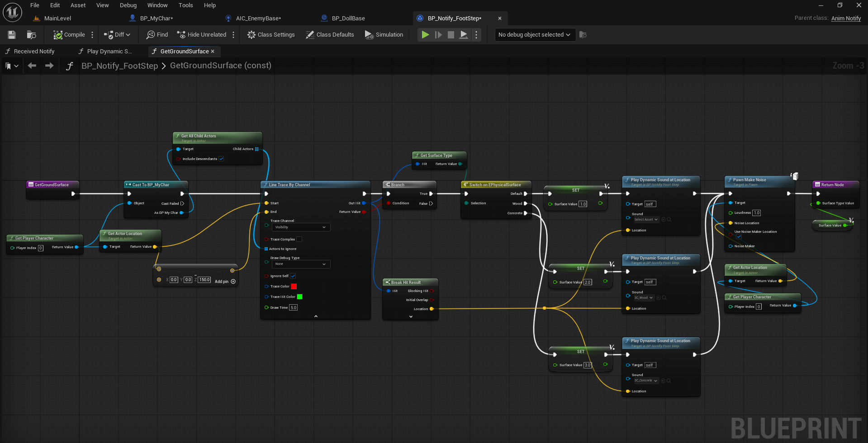Click the Stop play button
868x443 pixels.
451,35
